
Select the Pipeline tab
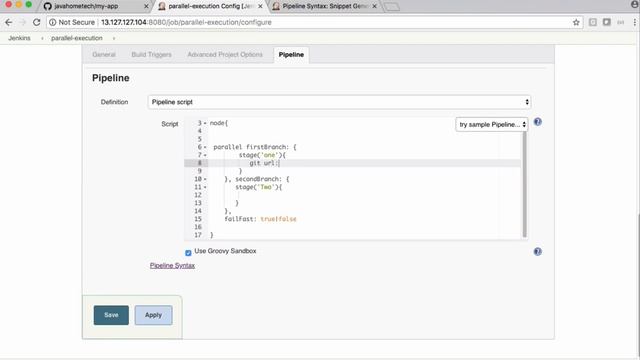pyautogui.click(x=291, y=55)
